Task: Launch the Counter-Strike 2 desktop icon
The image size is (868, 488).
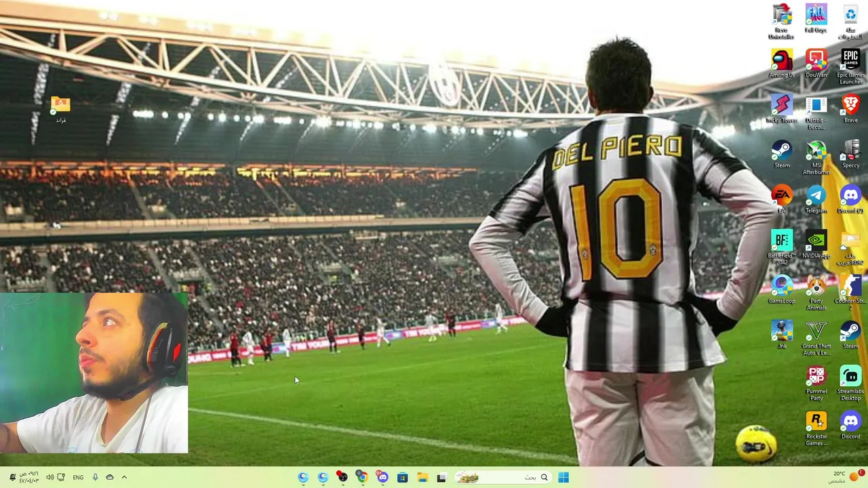Action: pyautogui.click(x=850, y=293)
